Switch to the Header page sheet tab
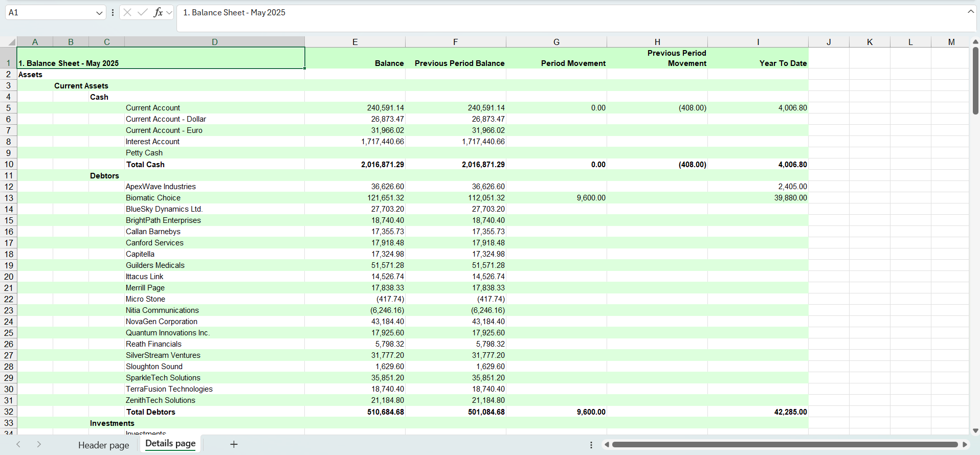980x455 pixels. [103, 445]
